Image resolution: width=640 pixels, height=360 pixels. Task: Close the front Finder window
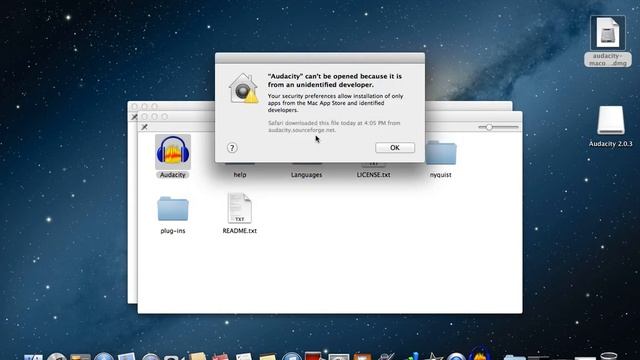tap(144, 117)
